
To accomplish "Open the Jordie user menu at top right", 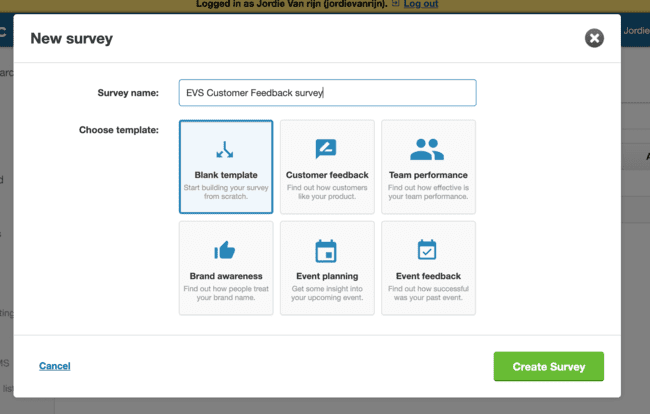I will (x=636, y=31).
